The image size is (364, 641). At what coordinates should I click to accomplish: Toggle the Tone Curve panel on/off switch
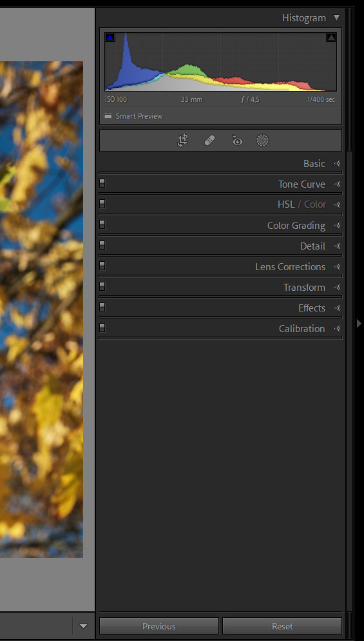tap(102, 183)
